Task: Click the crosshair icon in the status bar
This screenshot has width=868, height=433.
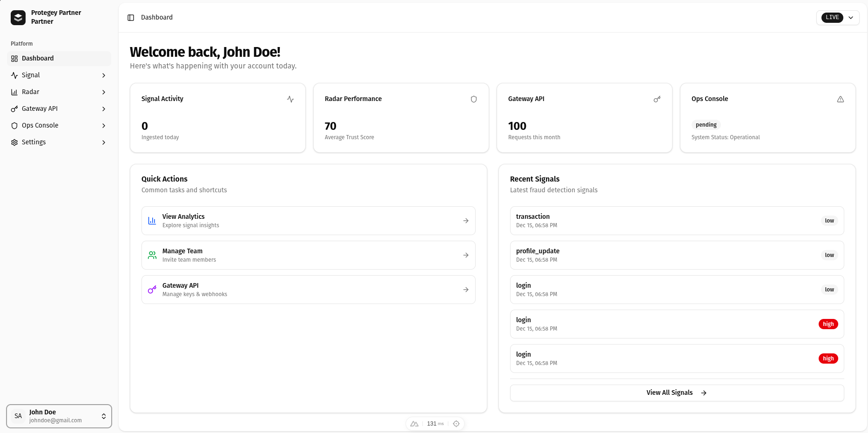Action: click(456, 424)
